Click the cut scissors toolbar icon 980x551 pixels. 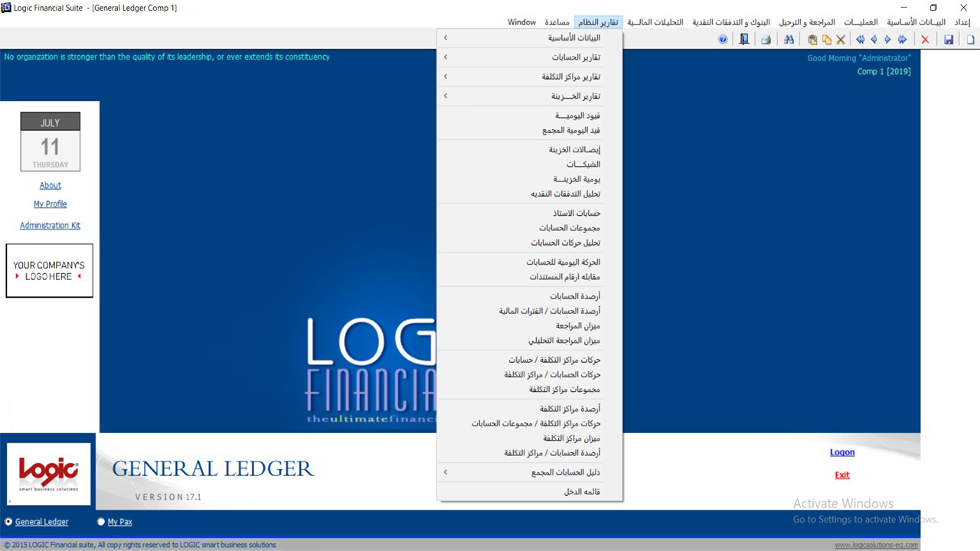840,40
